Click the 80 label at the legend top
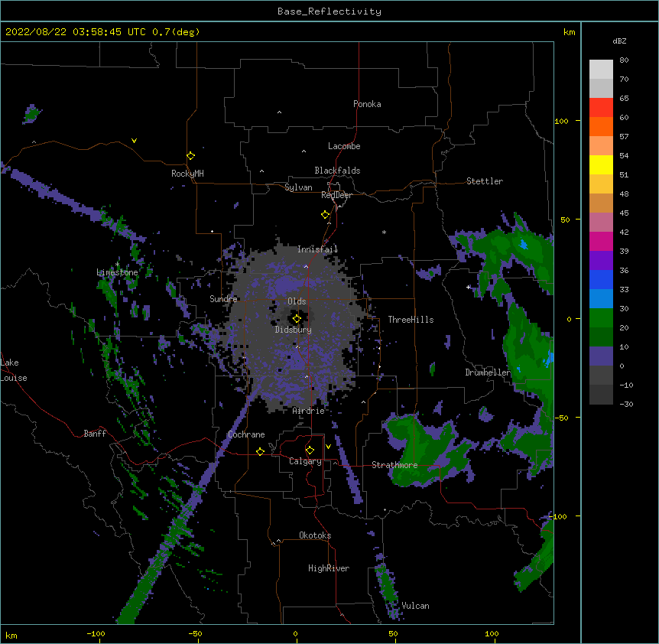 pyautogui.click(x=624, y=60)
